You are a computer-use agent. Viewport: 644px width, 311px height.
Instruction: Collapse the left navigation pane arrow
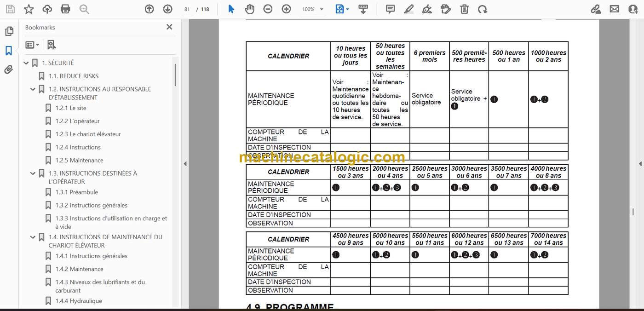click(x=185, y=164)
